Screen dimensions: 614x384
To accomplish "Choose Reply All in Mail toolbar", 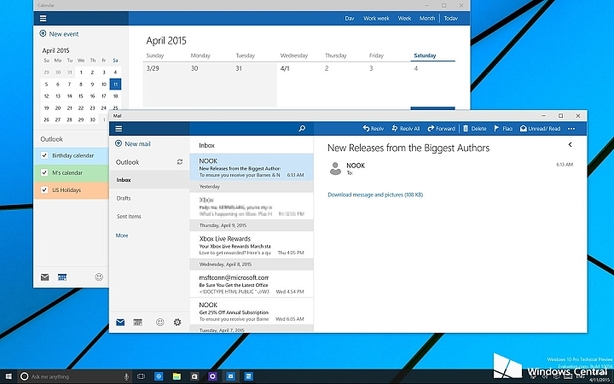I will [406, 128].
